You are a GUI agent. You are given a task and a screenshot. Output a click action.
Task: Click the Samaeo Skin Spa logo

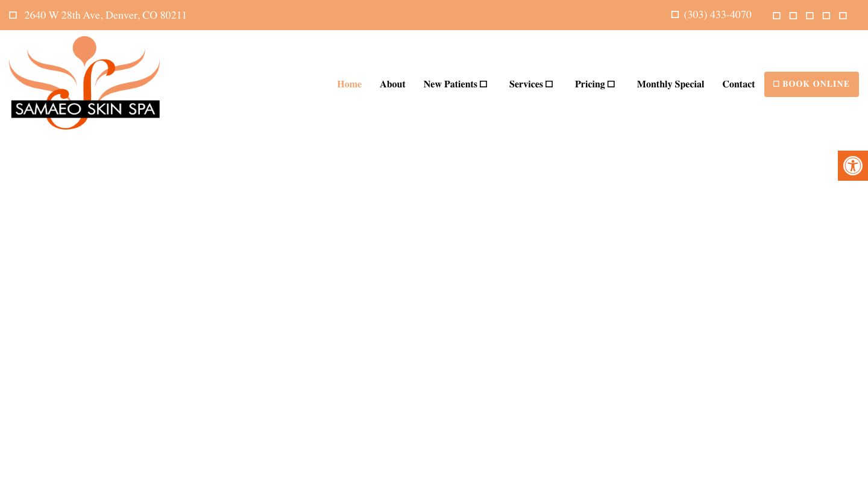click(x=84, y=83)
